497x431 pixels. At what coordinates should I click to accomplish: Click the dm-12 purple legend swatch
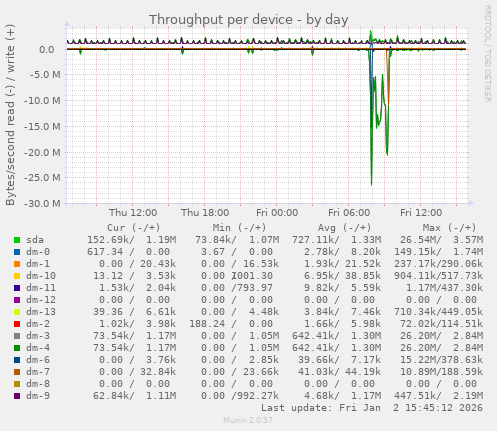point(17,300)
